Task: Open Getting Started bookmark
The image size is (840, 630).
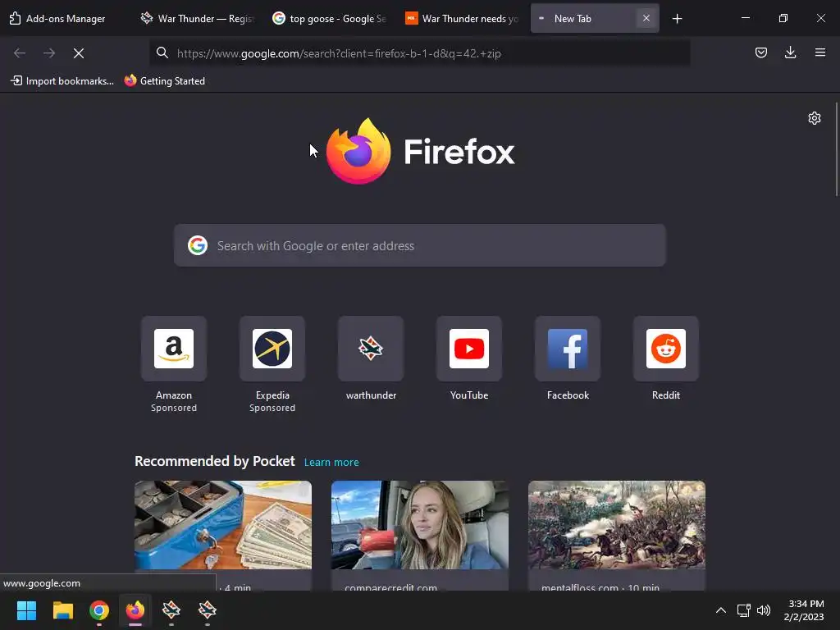Action: tap(164, 81)
